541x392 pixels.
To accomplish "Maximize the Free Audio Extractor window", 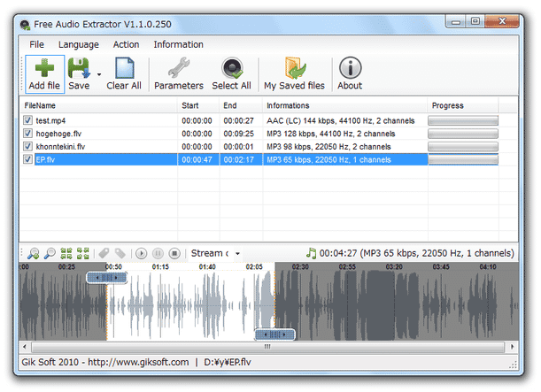I will click(x=475, y=21).
